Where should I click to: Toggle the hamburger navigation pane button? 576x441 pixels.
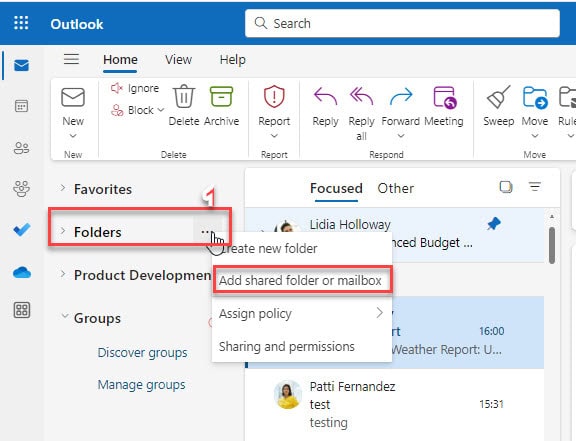pyautogui.click(x=71, y=59)
